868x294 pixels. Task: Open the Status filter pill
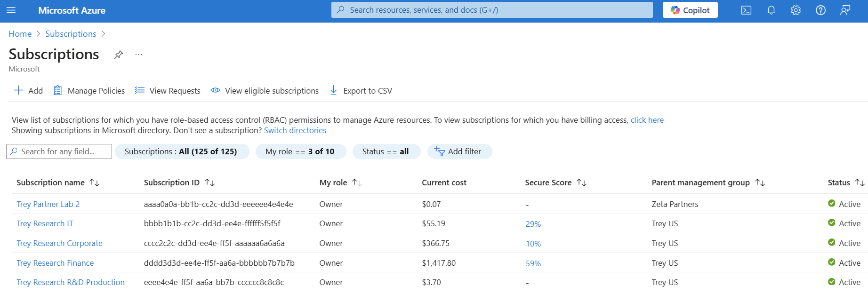(x=386, y=151)
